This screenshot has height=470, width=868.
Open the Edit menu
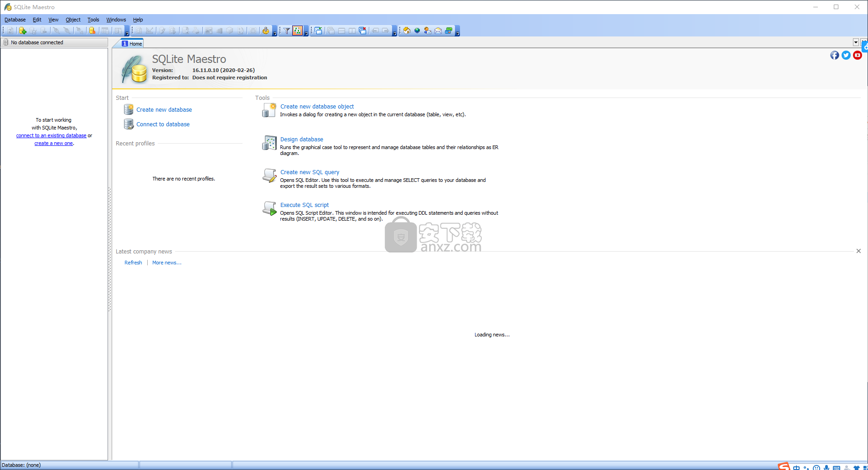pyautogui.click(x=37, y=20)
